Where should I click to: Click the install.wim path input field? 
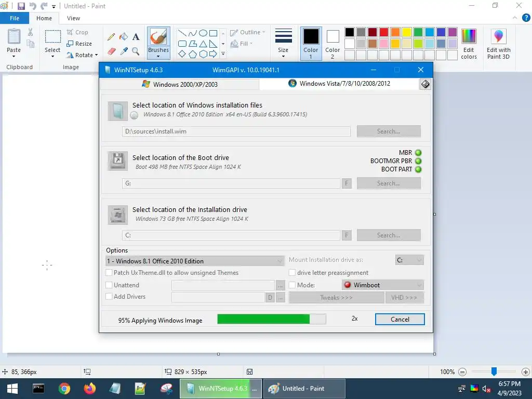click(236, 131)
